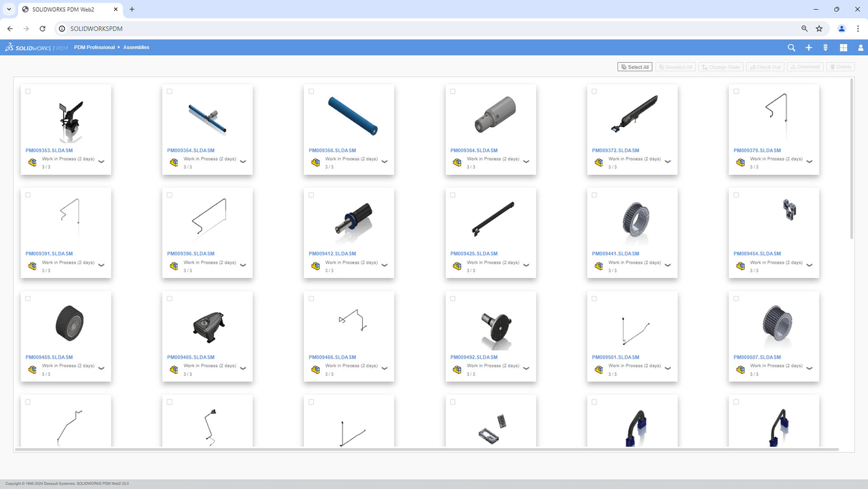868x489 pixels.
Task: Tick the checkbox for PM009459.SLDASM
Action: pyautogui.click(x=27, y=298)
